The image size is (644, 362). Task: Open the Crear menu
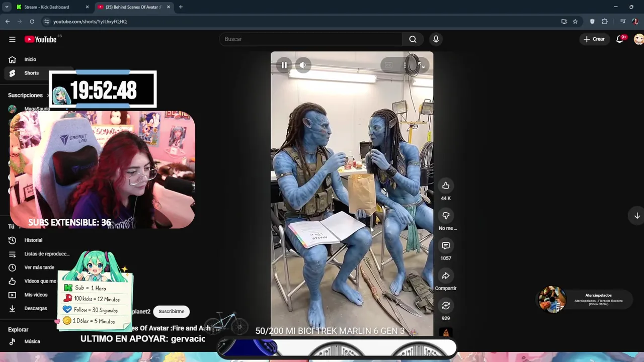[594, 39]
